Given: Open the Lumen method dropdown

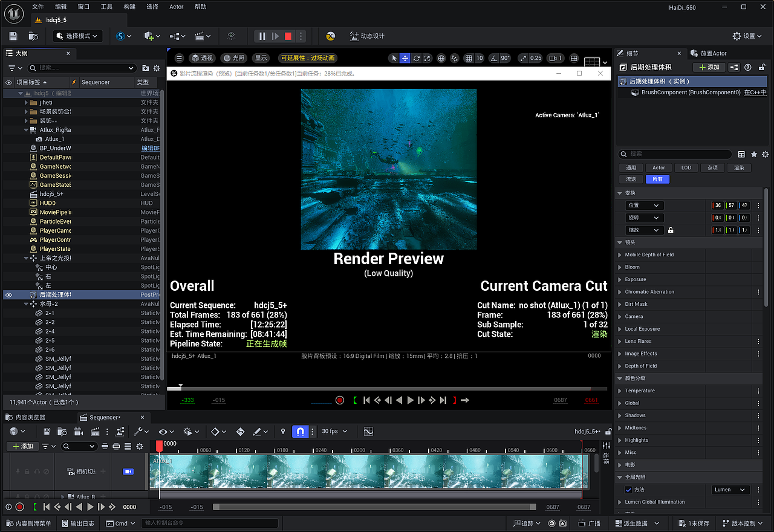Looking at the screenshot, I should click(x=730, y=490).
